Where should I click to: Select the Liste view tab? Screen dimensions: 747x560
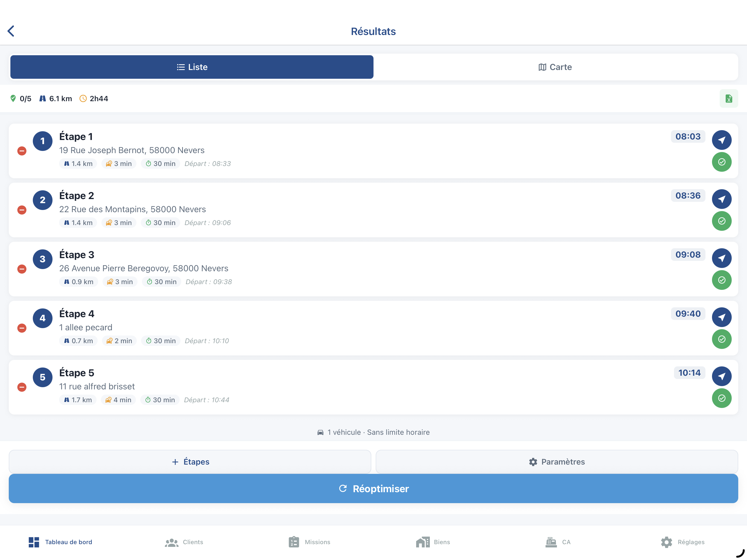coord(191,67)
